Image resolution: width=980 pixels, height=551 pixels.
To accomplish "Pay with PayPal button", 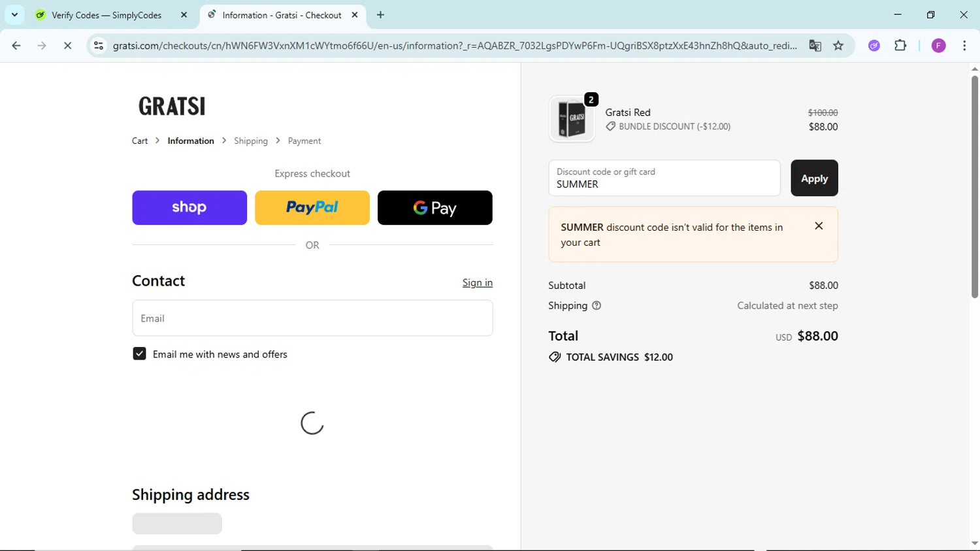I will (x=312, y=208).
